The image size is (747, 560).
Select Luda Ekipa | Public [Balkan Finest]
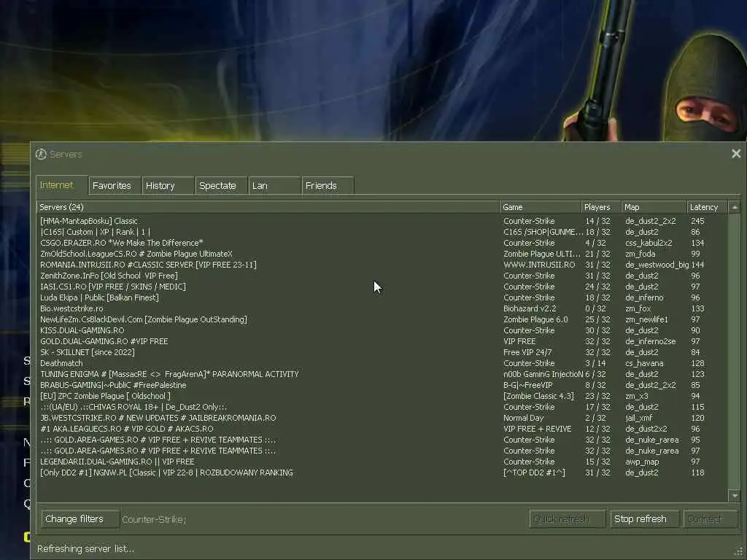pyautogui.click(x=382, y=297)
